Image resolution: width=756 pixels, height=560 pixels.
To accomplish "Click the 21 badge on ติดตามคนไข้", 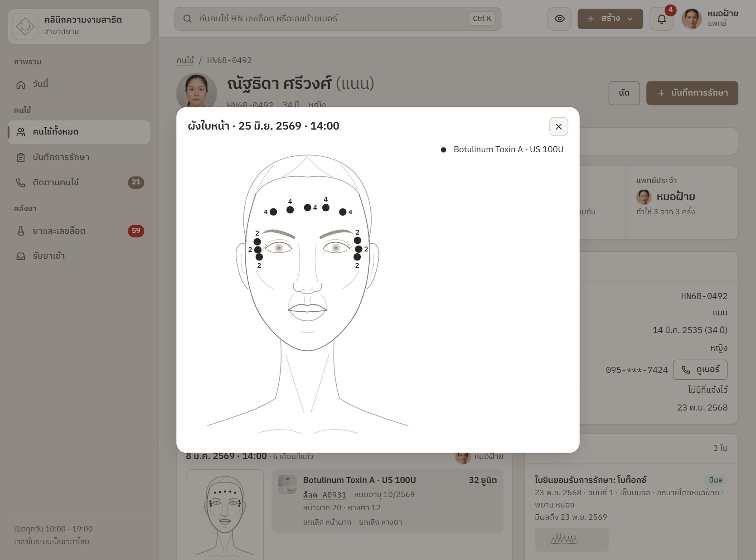I will pos(136,183).
